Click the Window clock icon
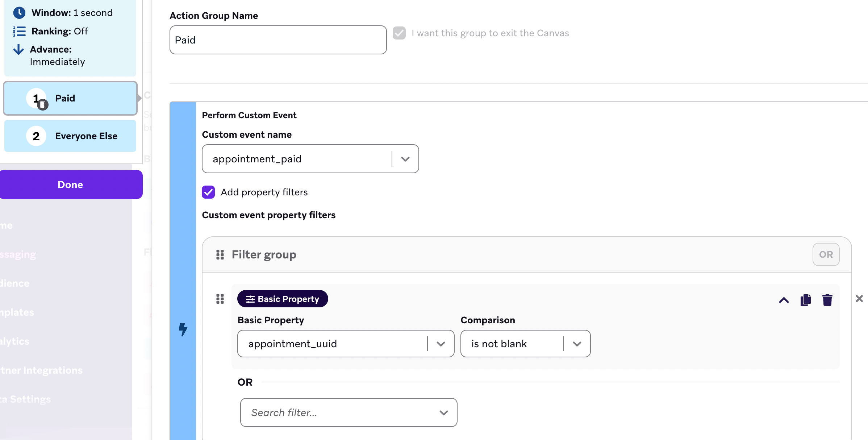Image resolution: width=868 pixels, height=440 pixels. (x=19, y=13)
